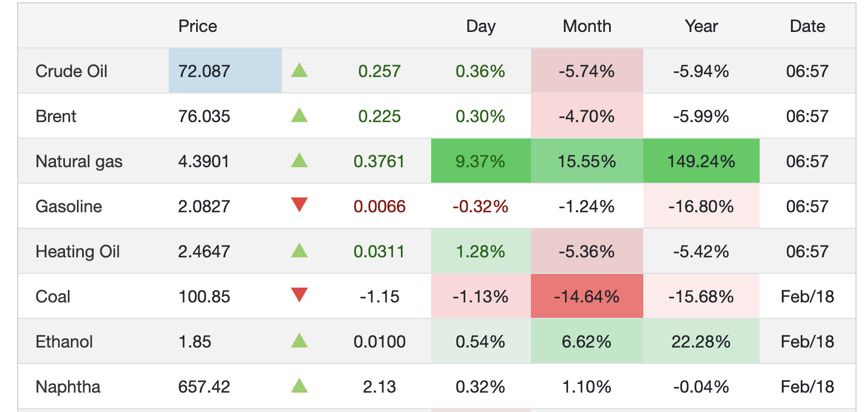868x412 pixels.
Task: Sort table by the Price column header
Action: [x=198, y=26]
